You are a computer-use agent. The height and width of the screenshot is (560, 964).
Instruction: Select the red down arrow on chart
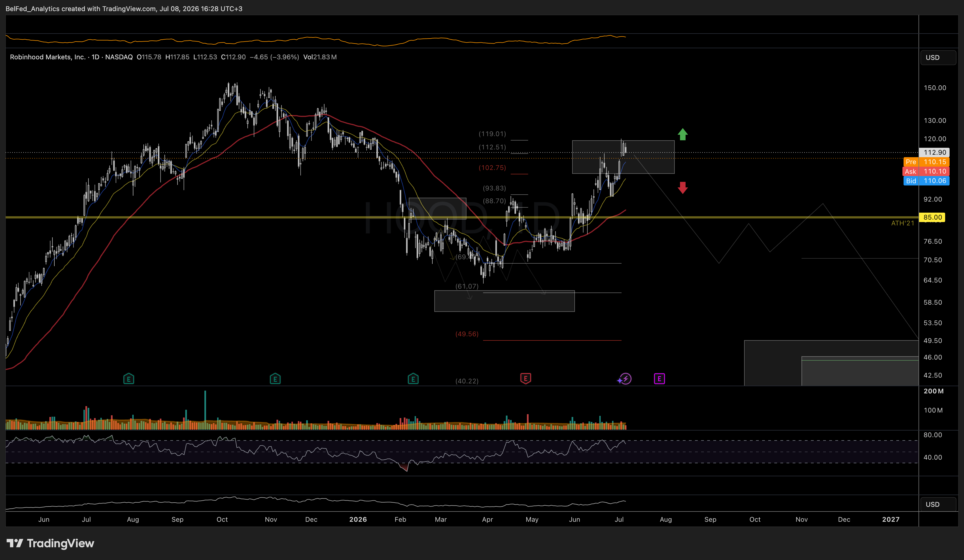pyautogui.click(x=683, y=188)
